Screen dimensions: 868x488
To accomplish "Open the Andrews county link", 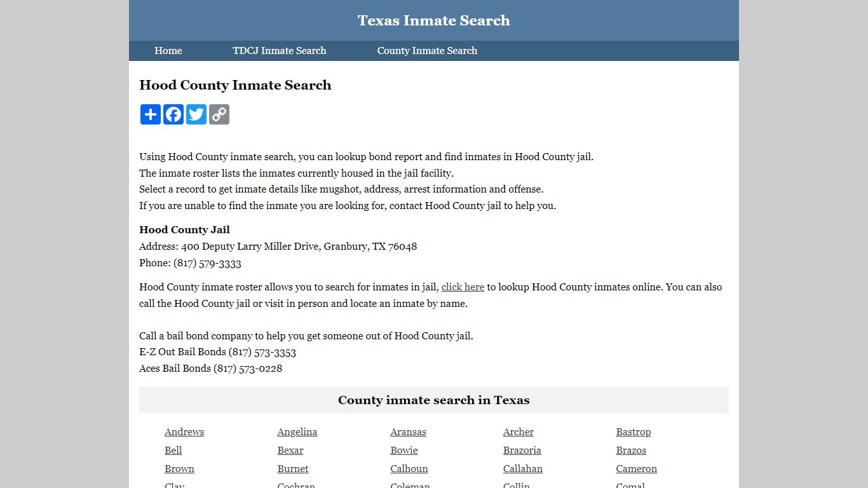I will click(184, 431).
